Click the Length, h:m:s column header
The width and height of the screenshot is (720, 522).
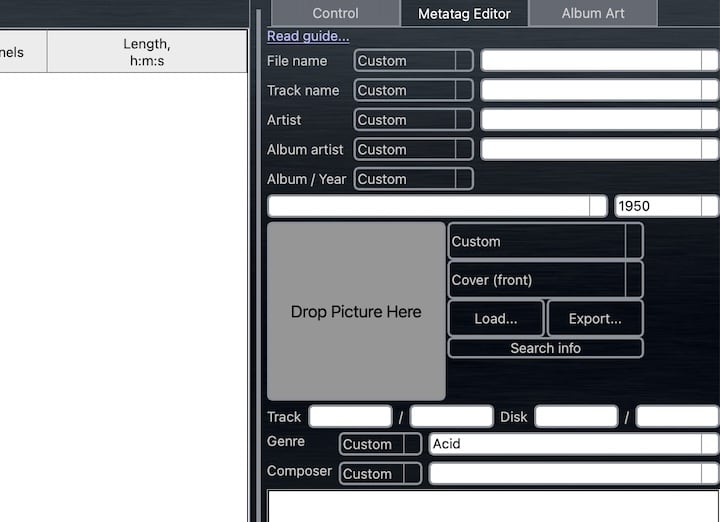(x=147, y=51)
